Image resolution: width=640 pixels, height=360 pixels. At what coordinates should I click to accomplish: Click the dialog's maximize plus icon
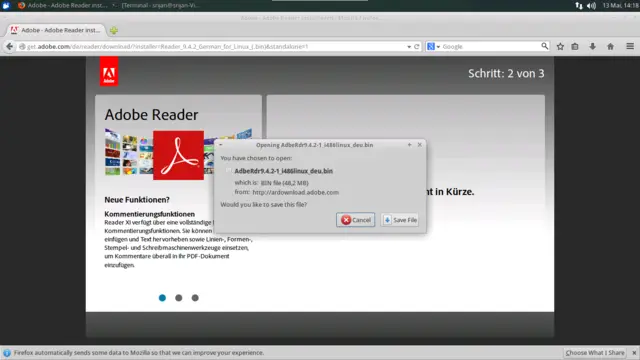[x=409, y=144]
